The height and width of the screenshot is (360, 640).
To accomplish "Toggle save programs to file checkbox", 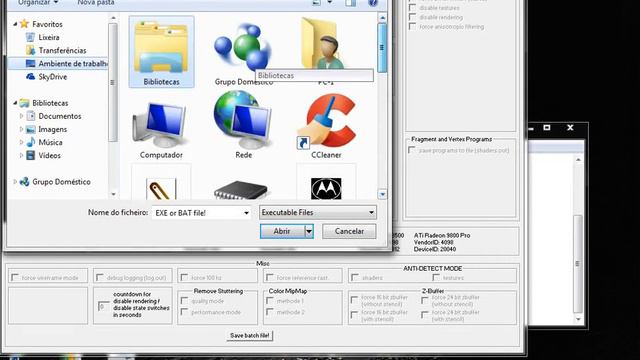I will pyautogui.click(x=412, y=150).
